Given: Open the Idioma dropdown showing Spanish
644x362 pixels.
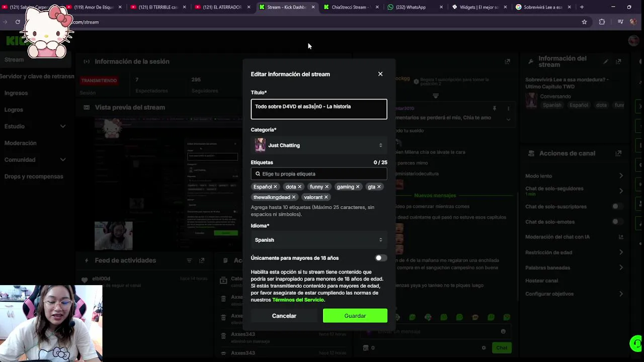Looking at the screenshot, I should (319, 240).
